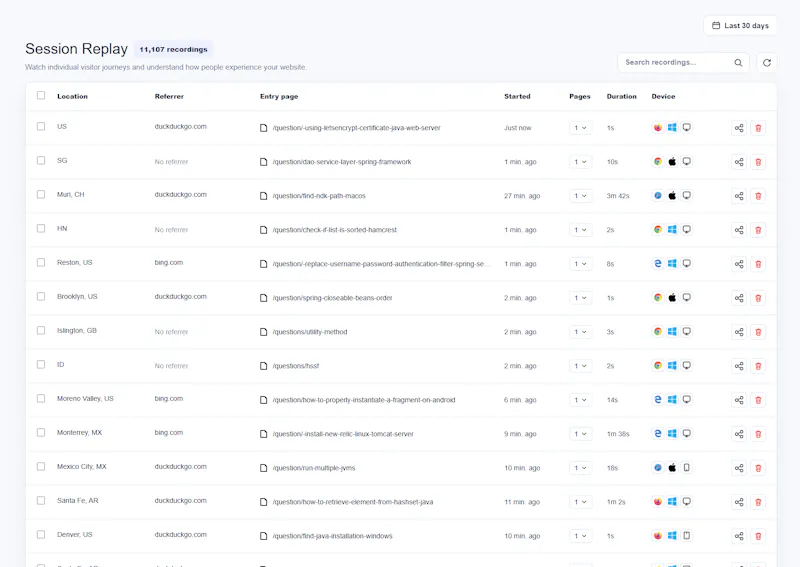Toggle the select-all checkbox in header

coord(41,95)
